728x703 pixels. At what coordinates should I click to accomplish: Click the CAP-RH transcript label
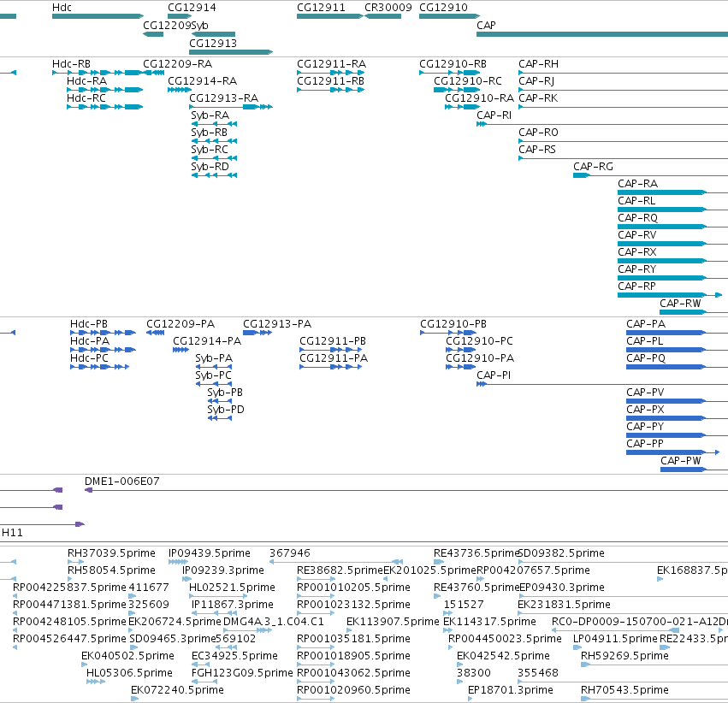tap(539, 63)
